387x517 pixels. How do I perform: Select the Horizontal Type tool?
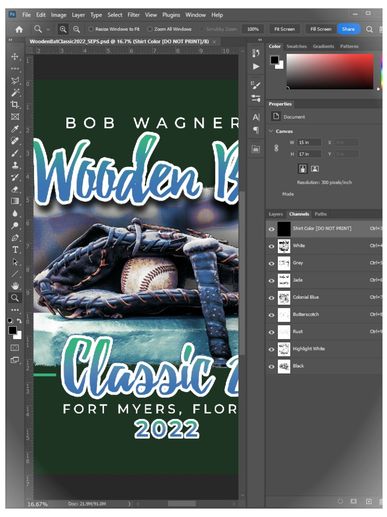click(15, 249)
